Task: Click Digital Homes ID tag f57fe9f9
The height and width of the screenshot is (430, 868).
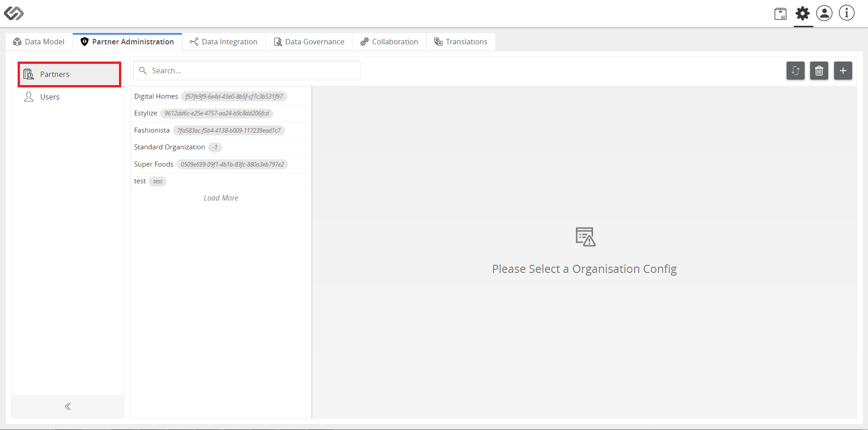Action: (x=234, y=96)
